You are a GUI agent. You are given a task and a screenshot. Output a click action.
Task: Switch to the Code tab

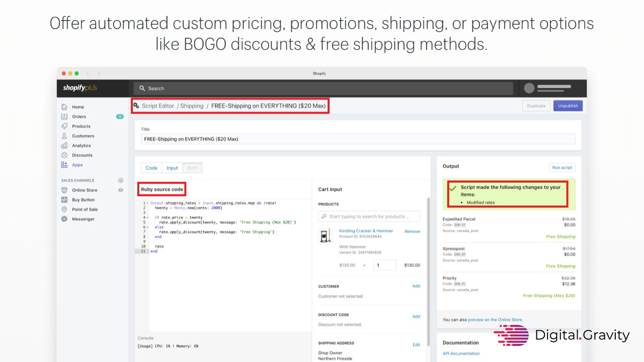(151, 168)
